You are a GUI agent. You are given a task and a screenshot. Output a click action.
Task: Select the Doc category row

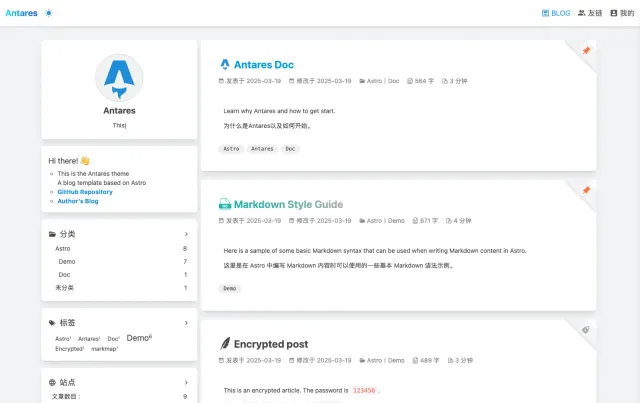[121, 274]
